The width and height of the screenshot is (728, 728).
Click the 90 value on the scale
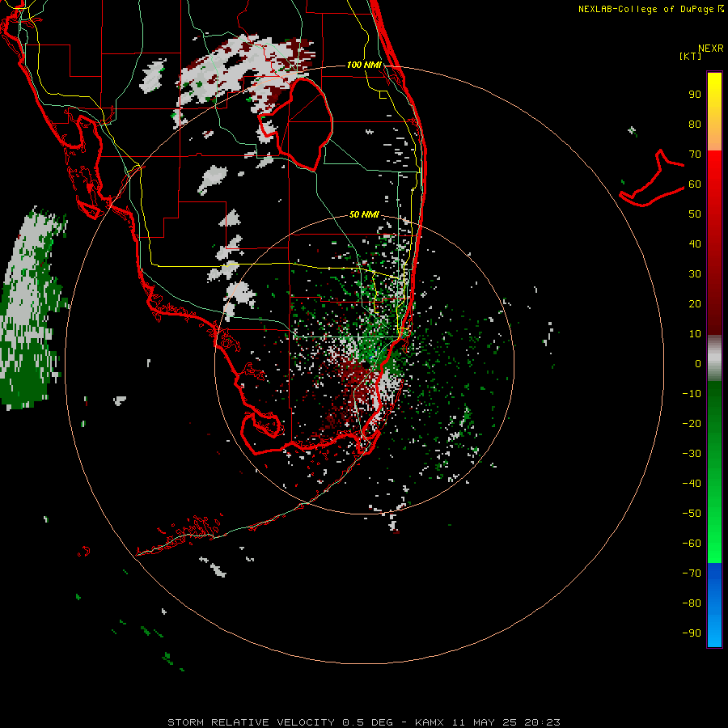[x=695, y=95]
